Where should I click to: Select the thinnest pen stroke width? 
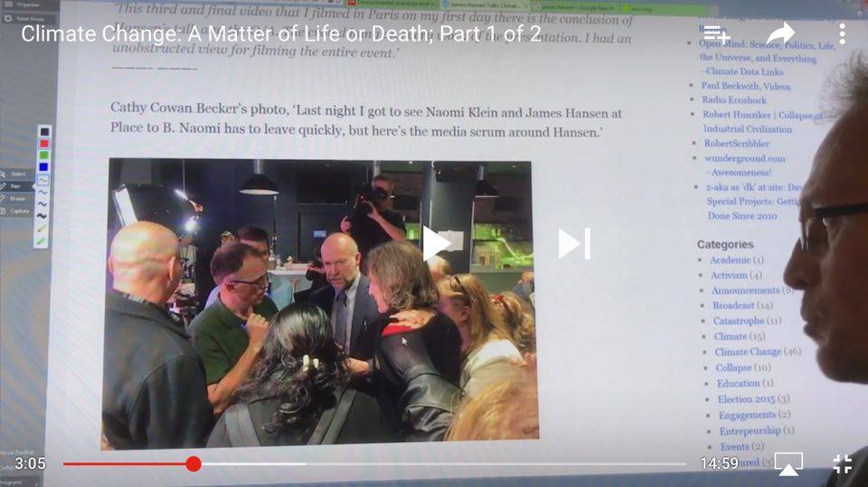point(42,180)
